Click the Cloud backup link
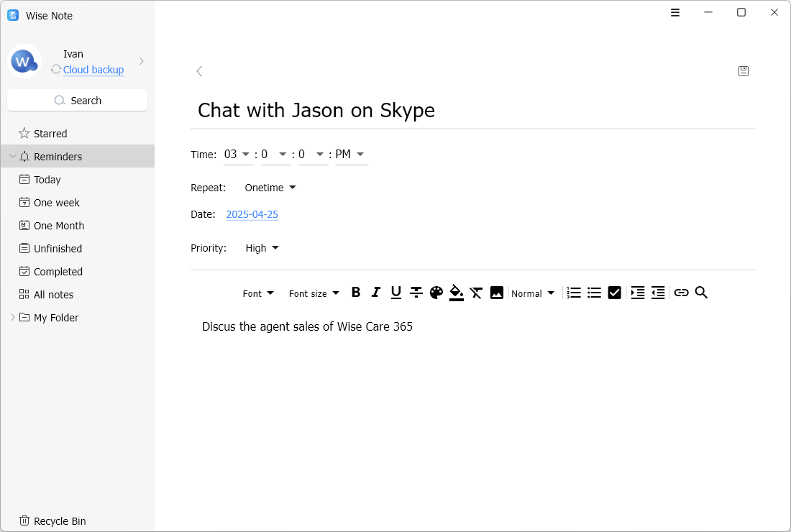This screenshot has width=791, height=532. click(x=93, y=70)
